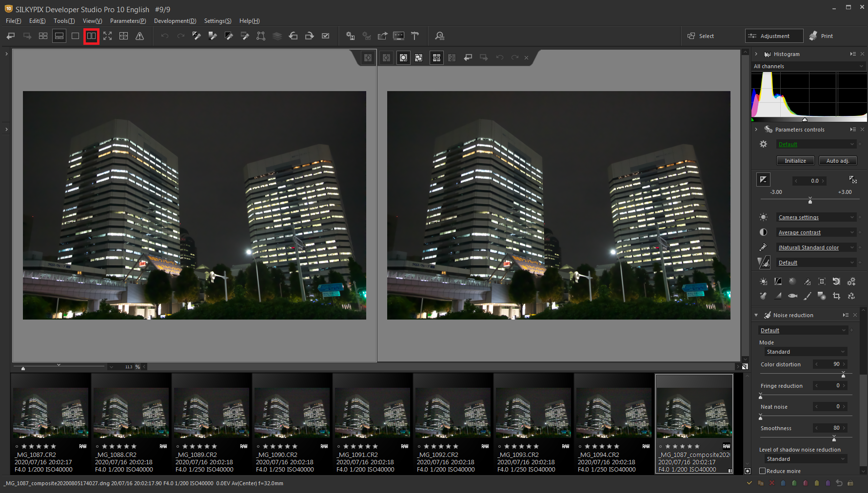Toggle development reservation checkmark icon

(326, 36)
